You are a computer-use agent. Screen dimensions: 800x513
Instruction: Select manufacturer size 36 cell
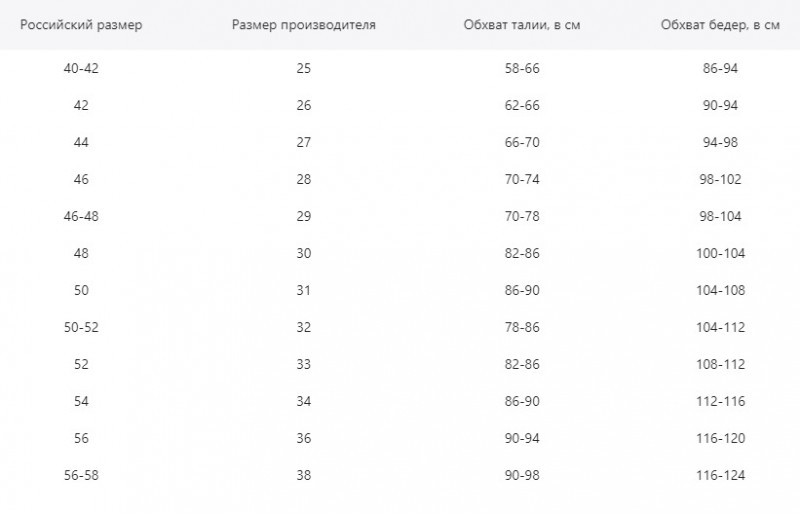tap(304, 438)
